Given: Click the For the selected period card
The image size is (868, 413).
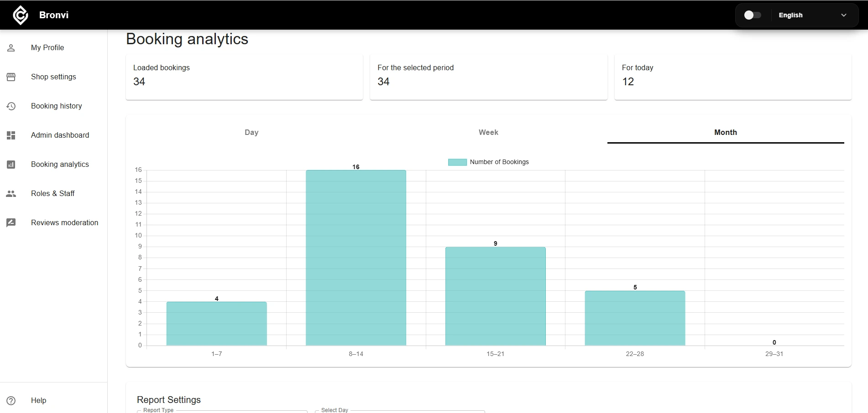Looking at the screenshot, I should (x=488, y=77).
